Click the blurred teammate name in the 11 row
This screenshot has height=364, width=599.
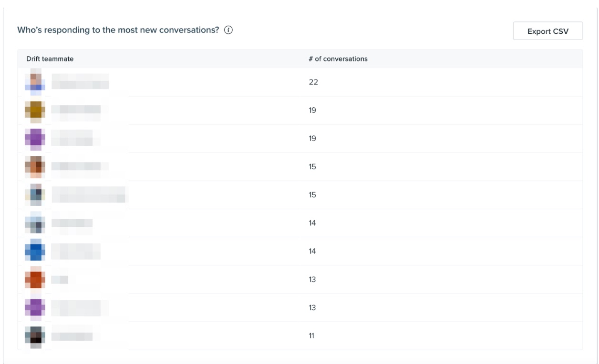click(x=72, y=336)
